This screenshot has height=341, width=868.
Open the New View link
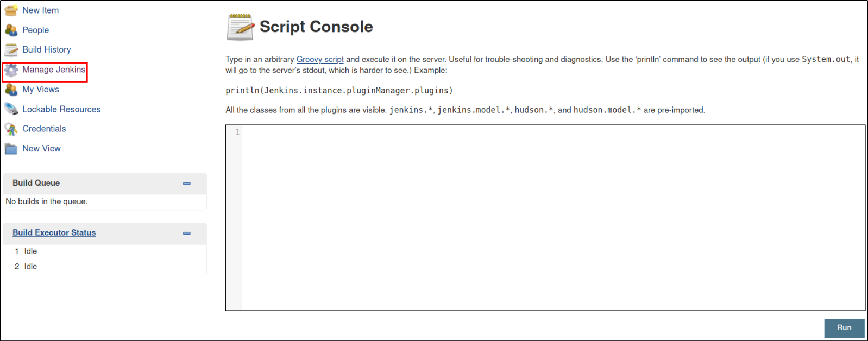(x=41, y=148)
